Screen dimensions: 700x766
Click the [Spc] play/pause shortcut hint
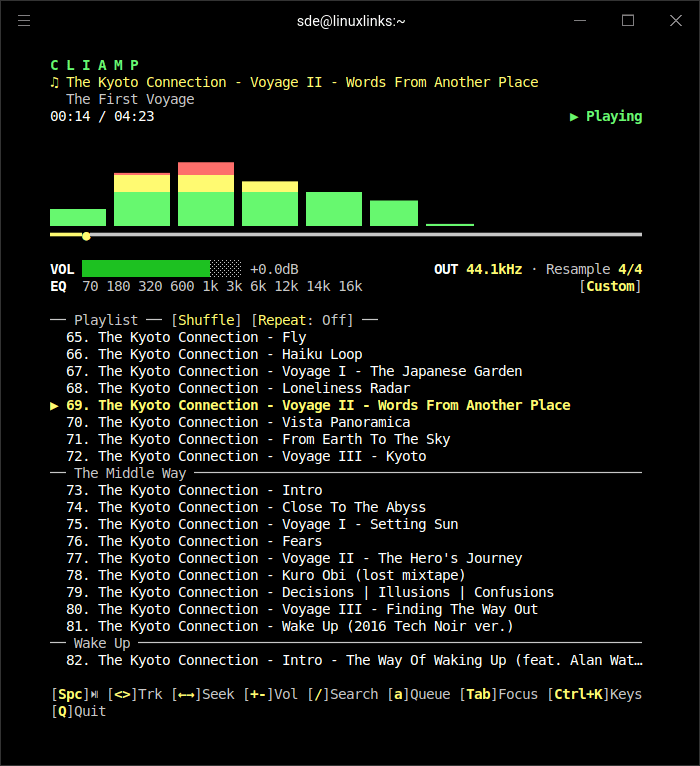click(75, 694)
